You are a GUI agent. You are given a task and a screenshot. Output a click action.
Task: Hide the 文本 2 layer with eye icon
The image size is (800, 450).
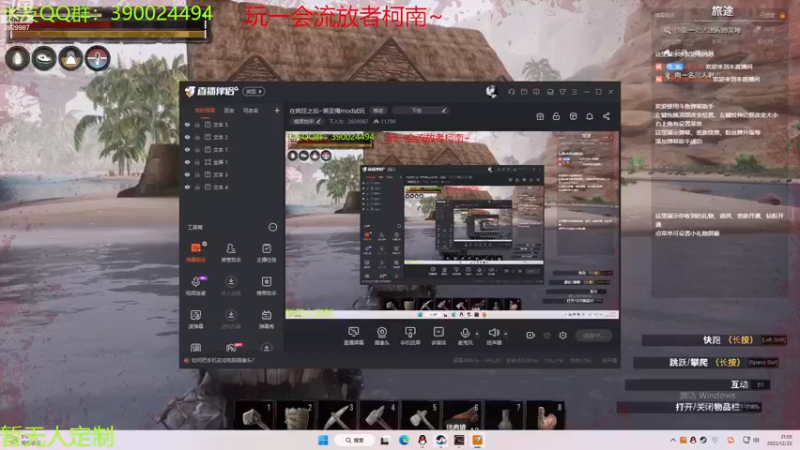[187, 137]
